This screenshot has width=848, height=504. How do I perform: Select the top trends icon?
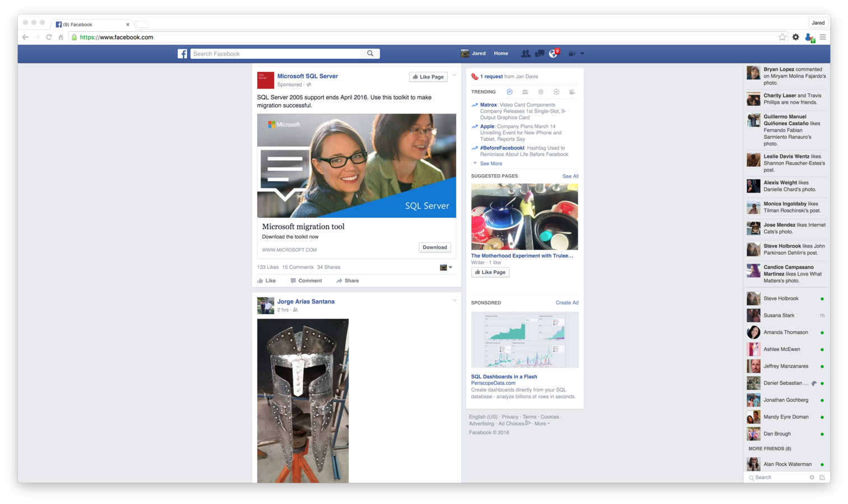click(x=509, y=92)
